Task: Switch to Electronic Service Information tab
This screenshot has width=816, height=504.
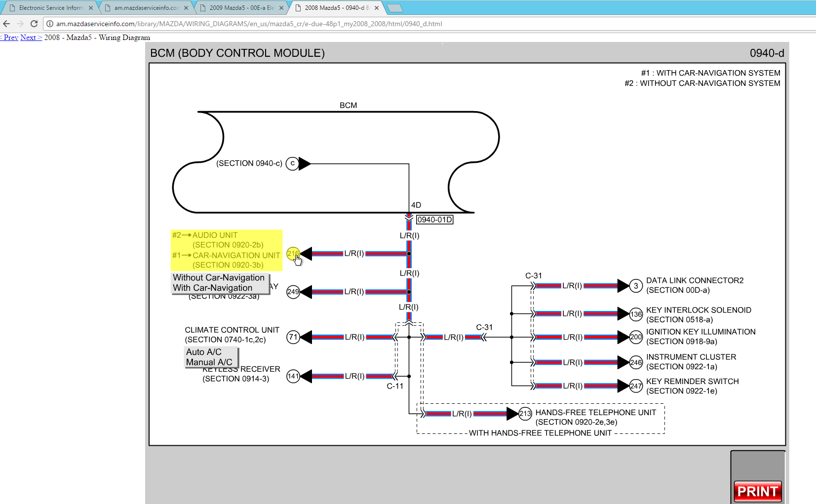Action: [x=50, y=8]
